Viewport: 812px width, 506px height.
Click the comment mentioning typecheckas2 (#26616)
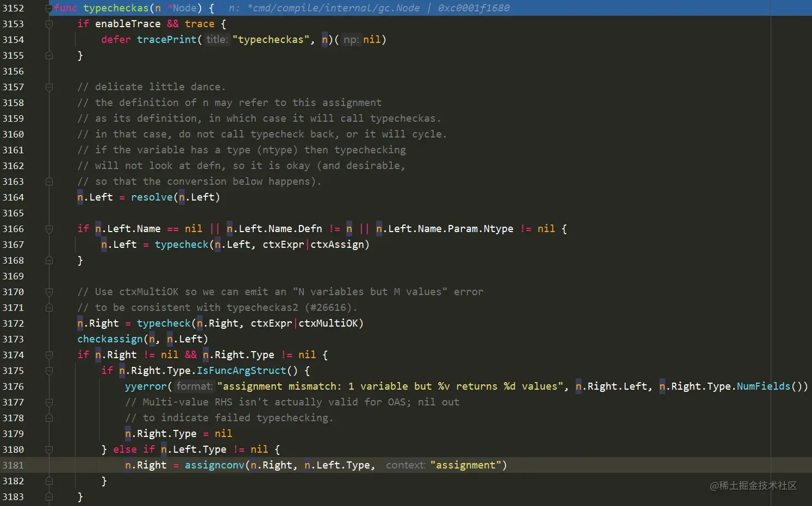point(217,308)
